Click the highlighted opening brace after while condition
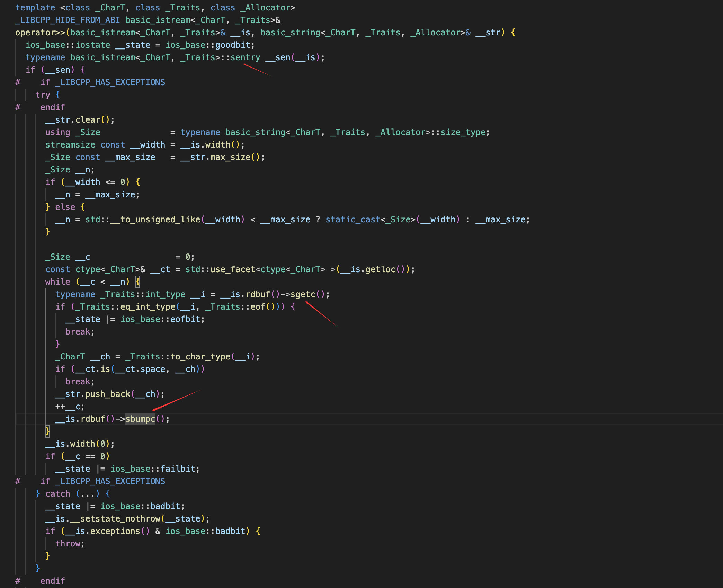Screen dimensions: 723x588 [x=137, y=282]
